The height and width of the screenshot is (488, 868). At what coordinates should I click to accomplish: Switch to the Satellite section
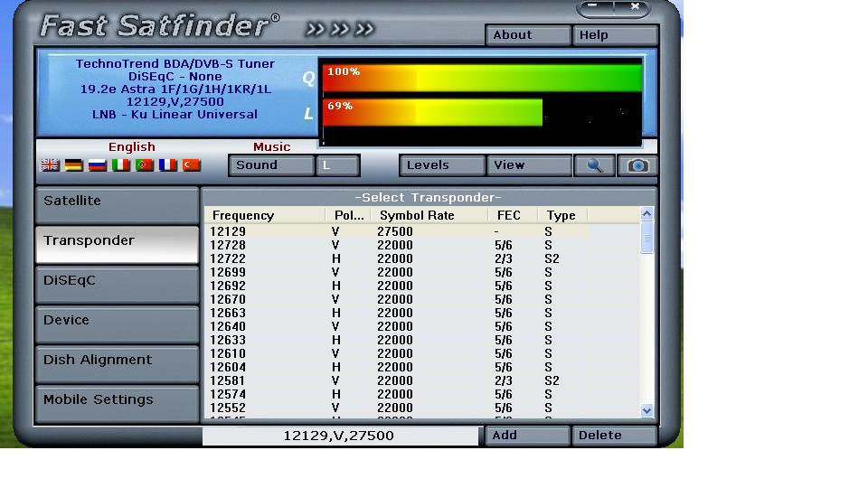coord(117,205)
